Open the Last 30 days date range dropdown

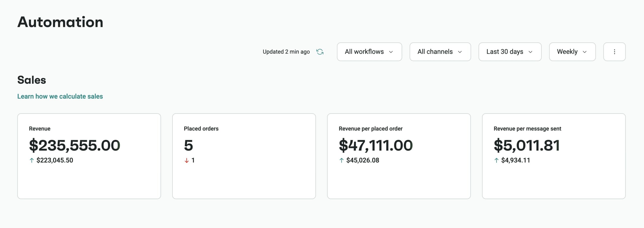[x=510, y=52]
